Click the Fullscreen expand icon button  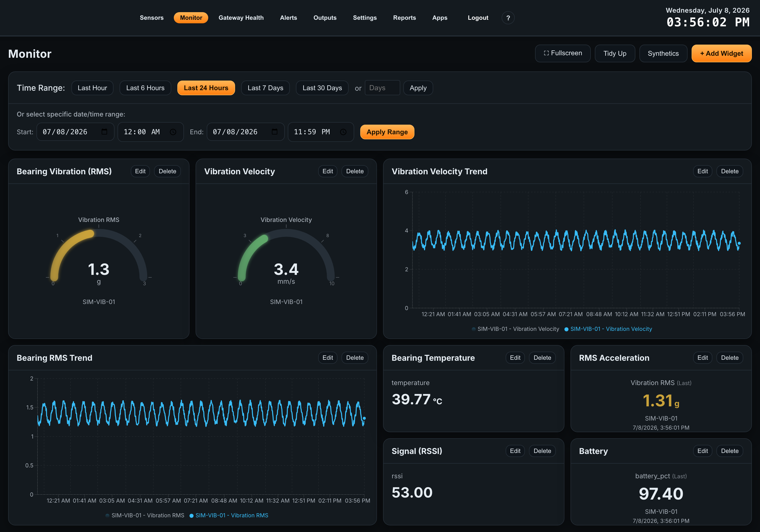562,53
